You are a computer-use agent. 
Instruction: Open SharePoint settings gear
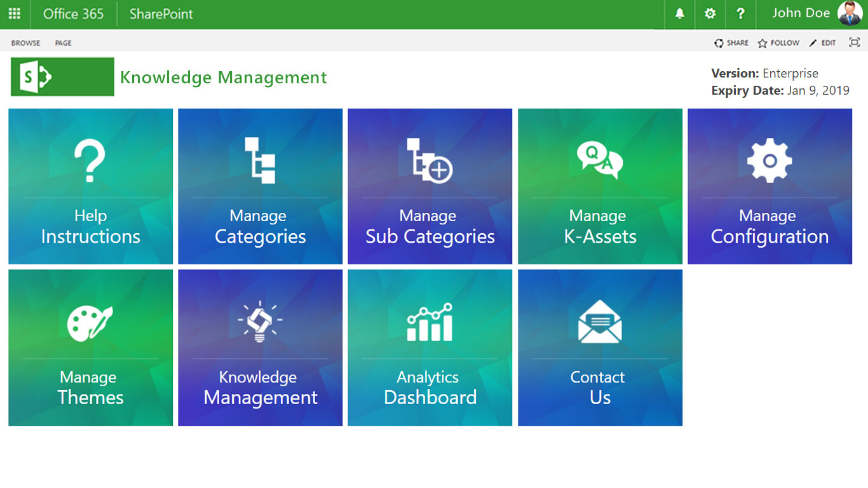709,14
